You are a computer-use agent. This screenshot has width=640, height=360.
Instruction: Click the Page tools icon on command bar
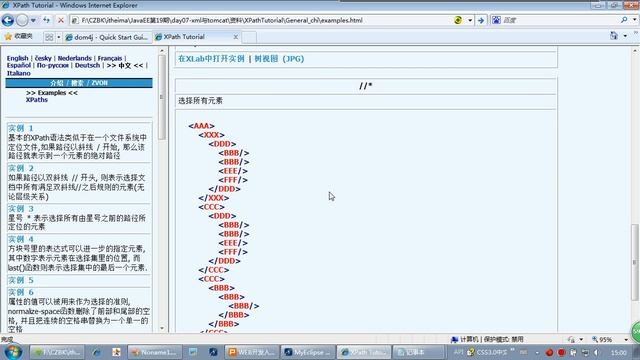click(614, 36)
